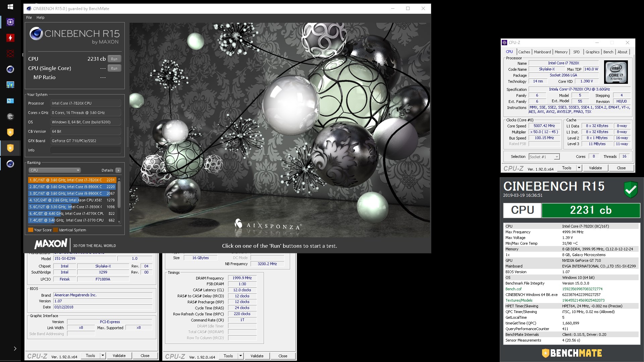Open Tools dropdown arrow in CPU-Z mainboard window

[103, 356]
